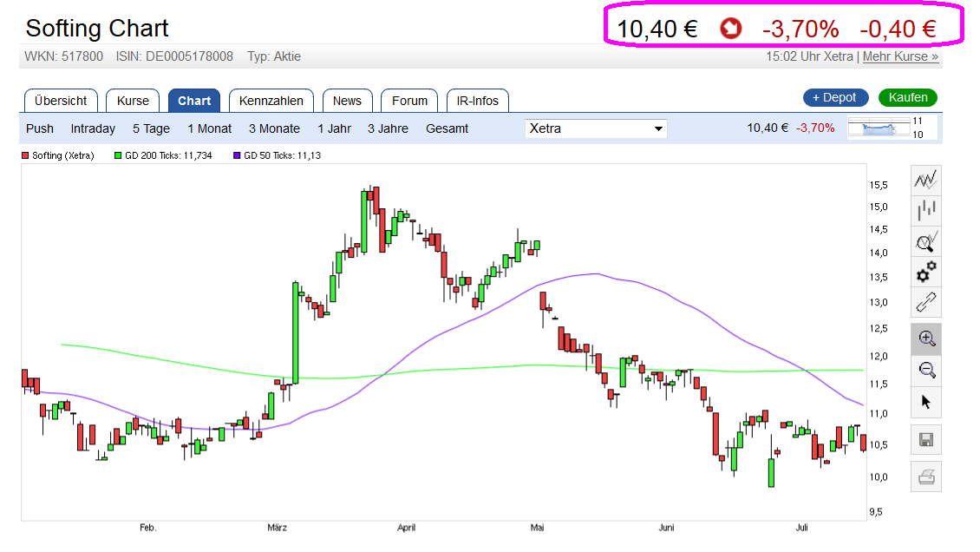Click the small 10,40 € toolbar price

768,128
